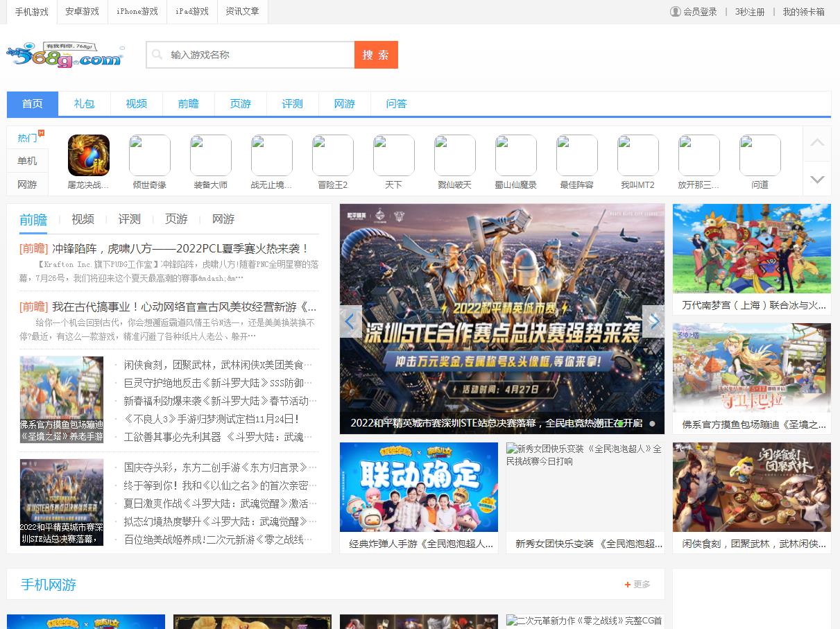Click 联动确定 泡泡超人 thumbnail
This screenshot has height=629, width=840.
pyautogui.click(x=419, y=488)
